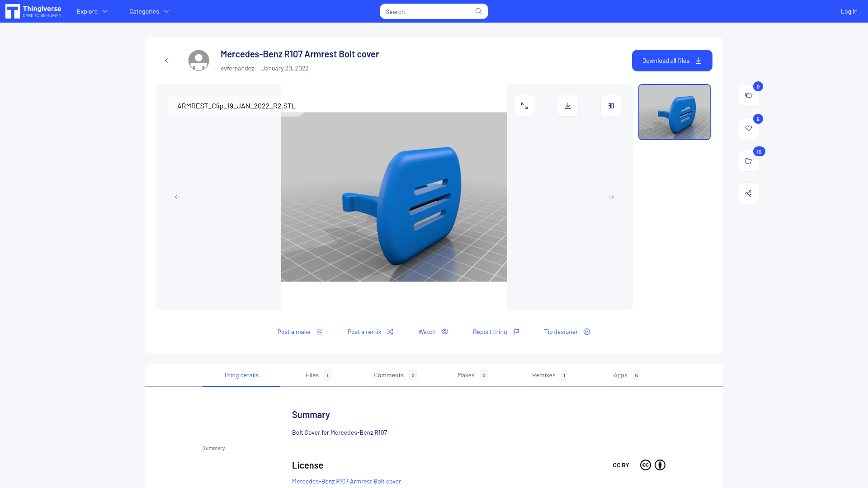868x488 pixels.
Task: Open the Files tab
Action: [x=318, y=375]
